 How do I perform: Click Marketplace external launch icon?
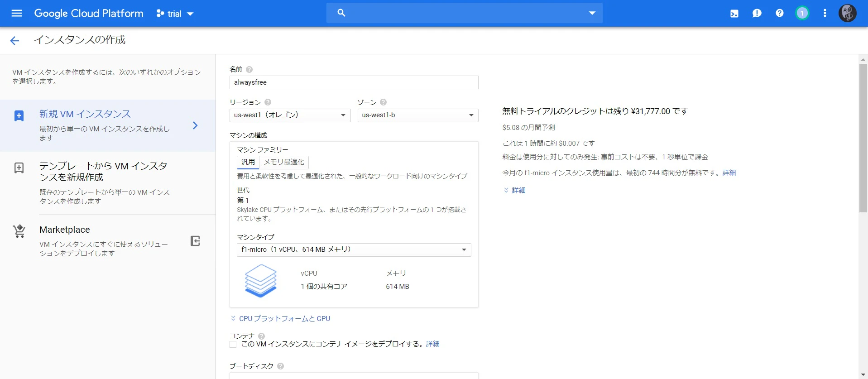[x=195, y=241]
